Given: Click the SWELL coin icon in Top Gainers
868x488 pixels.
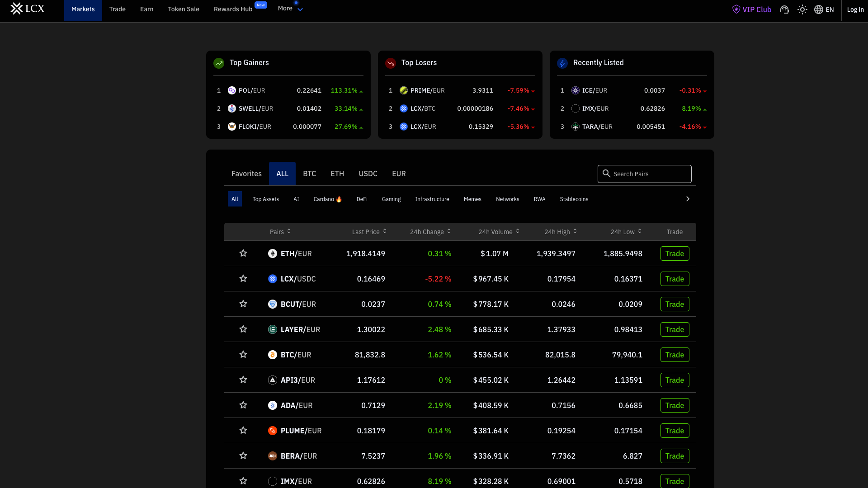Looking at the screenshot, I should pos(232,108).
